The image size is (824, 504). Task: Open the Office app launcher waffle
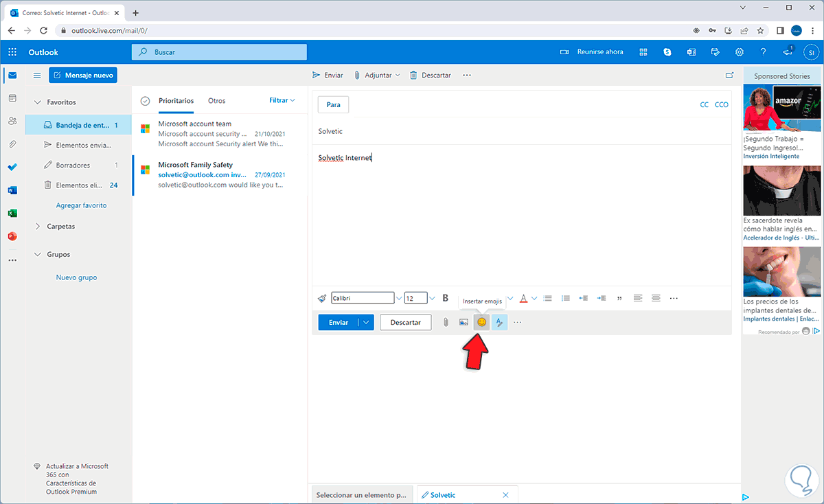12,52
